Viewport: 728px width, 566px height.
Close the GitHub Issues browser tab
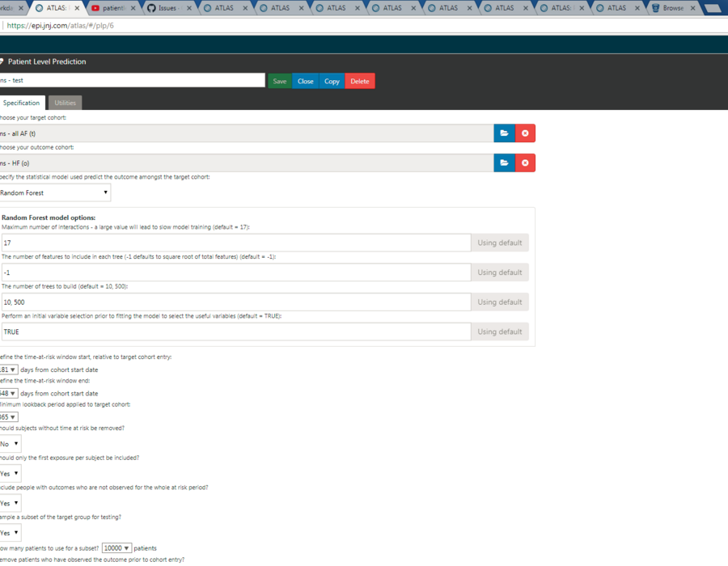pos(189,8)
